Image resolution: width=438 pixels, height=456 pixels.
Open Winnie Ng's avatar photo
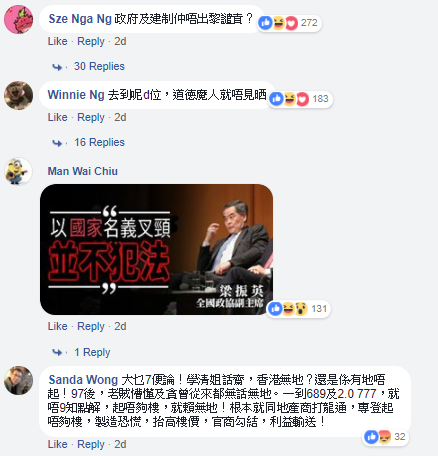(x=19, y=95)
